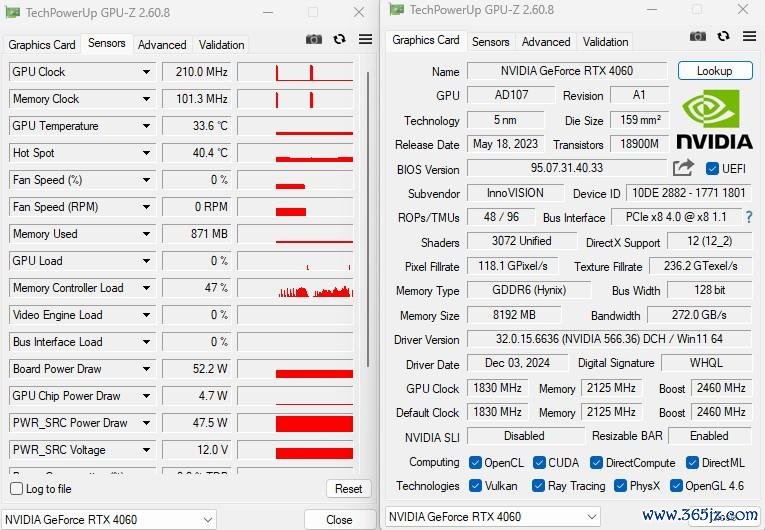Take screenshot with camera icon in Sensors window
Image resolution: width=765 pixels, height=530 pixels.
[314, 39]
